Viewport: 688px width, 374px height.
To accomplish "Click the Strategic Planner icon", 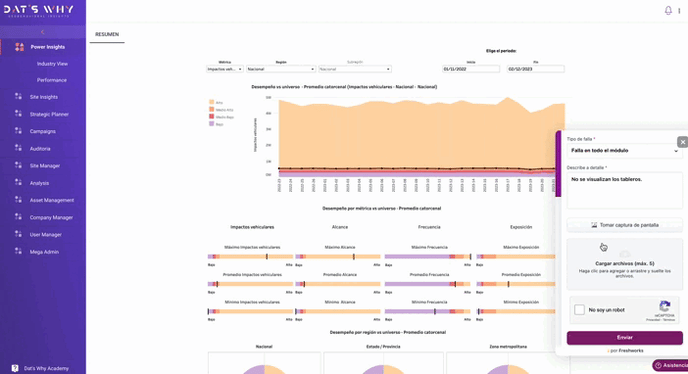I will tap(18, 113).
